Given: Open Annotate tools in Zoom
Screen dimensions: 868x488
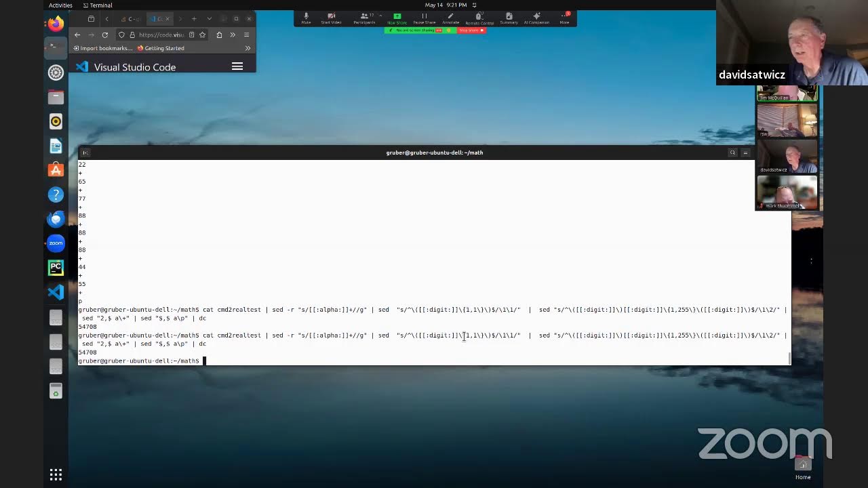Looking at the screenshot, I should (x=450, y=18).
